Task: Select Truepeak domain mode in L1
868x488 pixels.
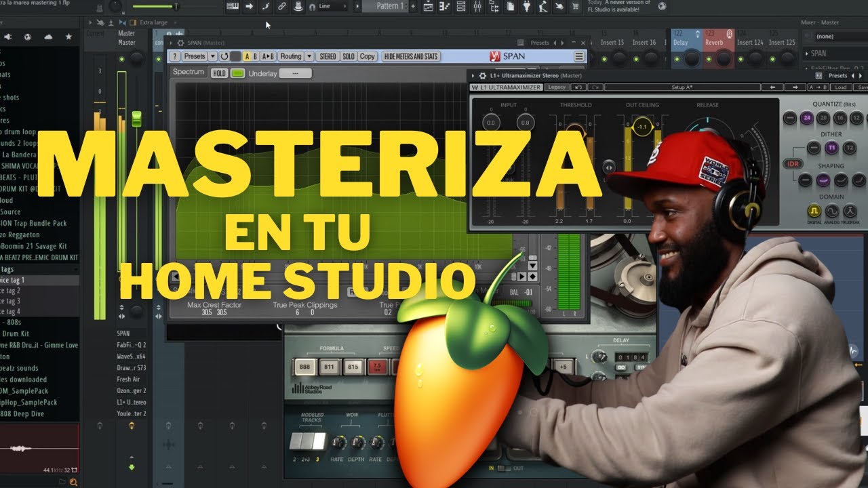Action: click(850, 211)
